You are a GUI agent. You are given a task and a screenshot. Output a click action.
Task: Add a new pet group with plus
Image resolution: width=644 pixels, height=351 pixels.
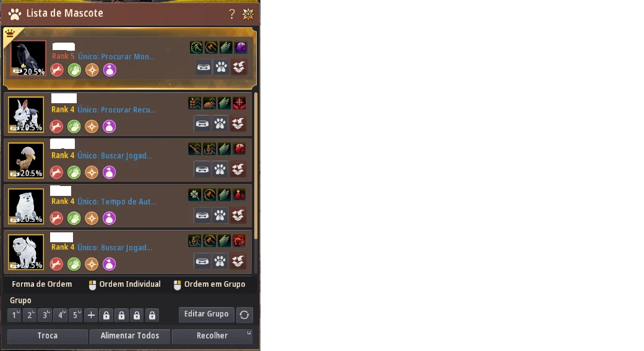pyautogui.click(x=91, y=315)
